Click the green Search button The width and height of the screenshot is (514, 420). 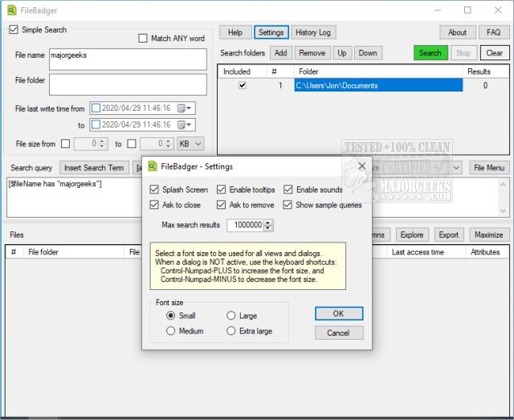(x=430, y=53)
